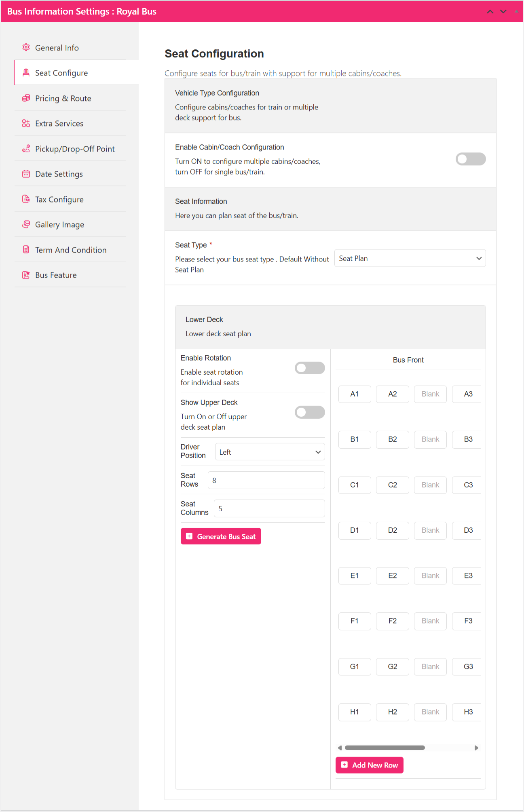Viewport: 524px width, 812px height.
Task: Click the Pickup/Drop-Off Point icon
Action: pos(26,149)
